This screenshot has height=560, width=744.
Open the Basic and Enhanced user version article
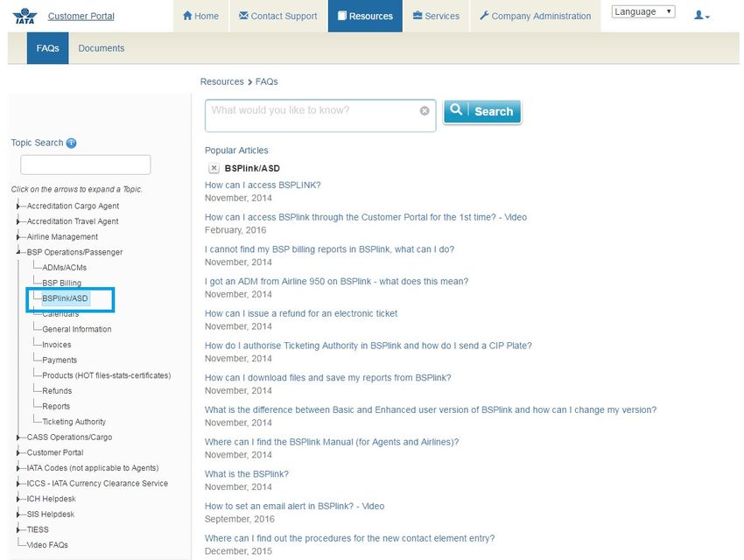tap(431, 409)
